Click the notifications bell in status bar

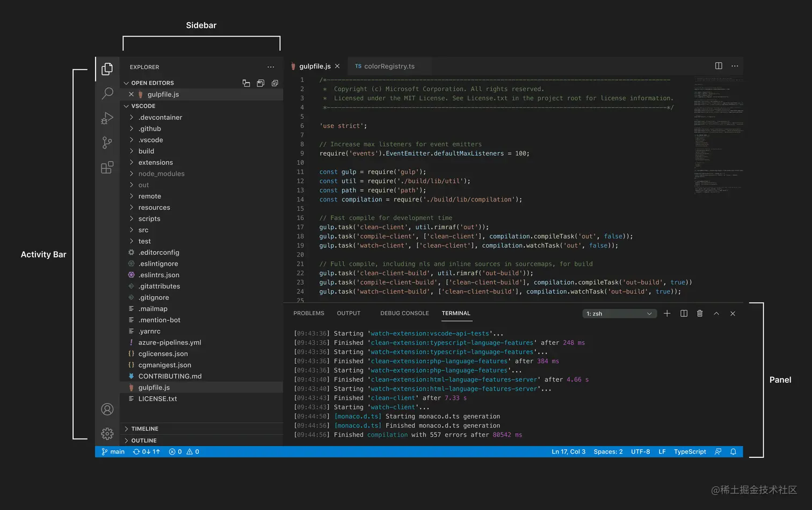point(733,452)
